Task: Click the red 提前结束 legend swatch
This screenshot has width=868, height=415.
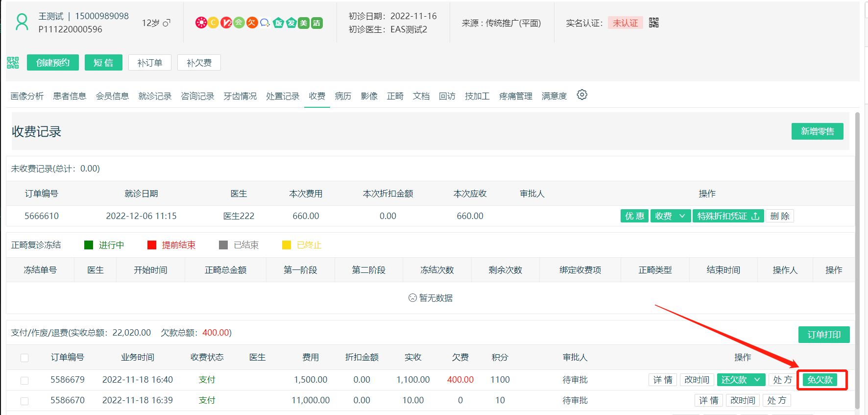Action: [x=152, y=245]
